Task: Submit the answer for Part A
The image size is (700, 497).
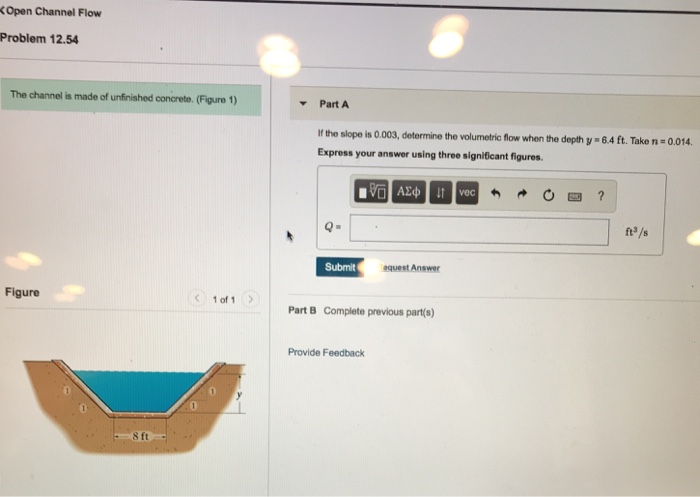Action: [x=340, y=267]
